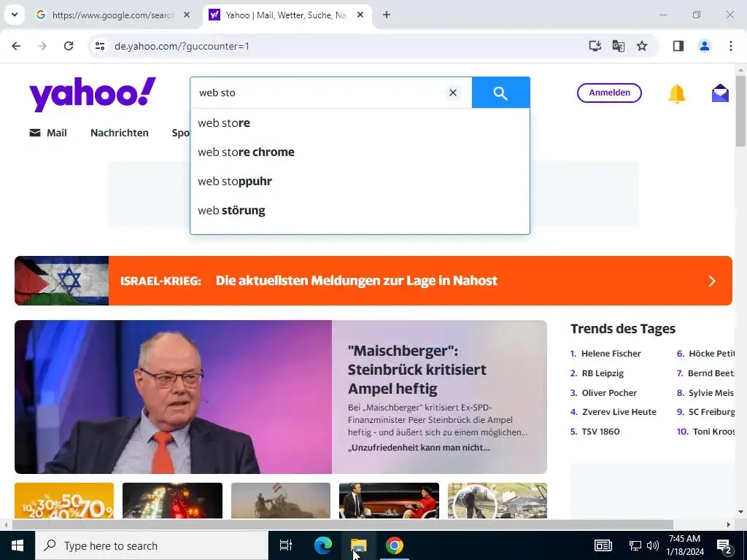Open the trend 'Bernd Beet'
The image size is (747, 560).
[711, 373]
